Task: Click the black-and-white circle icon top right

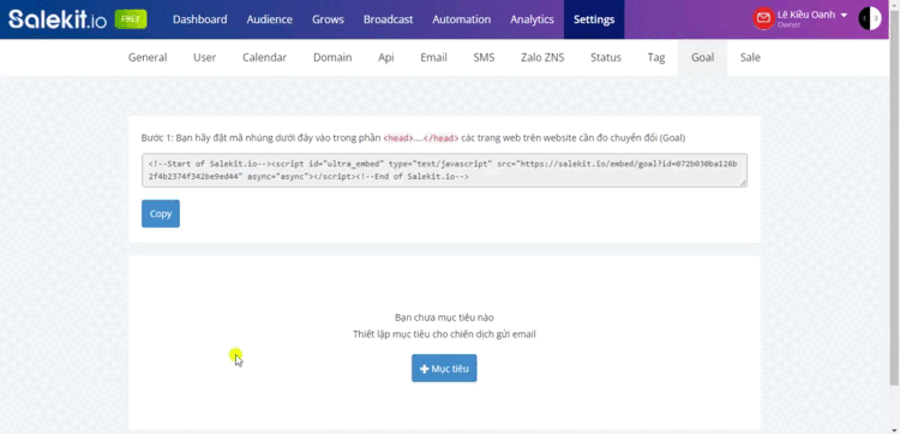Action: point(870,19)
